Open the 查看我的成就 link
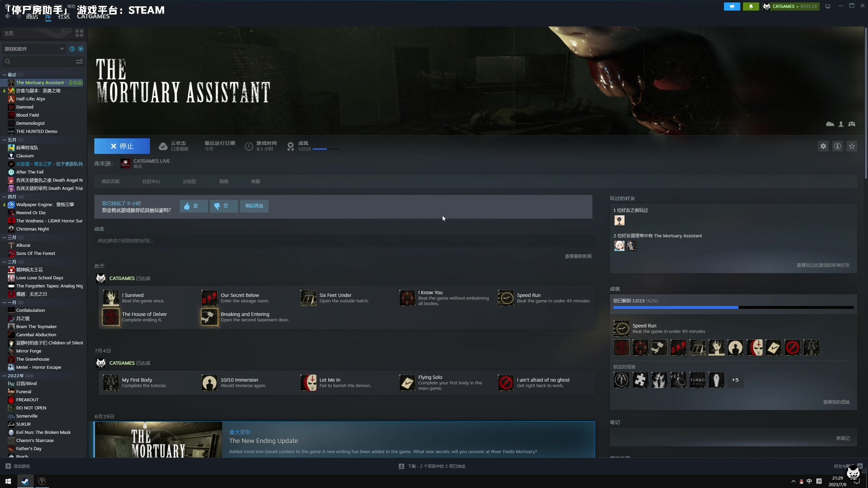This screenshot has width=868, height=488. [836, 402]
